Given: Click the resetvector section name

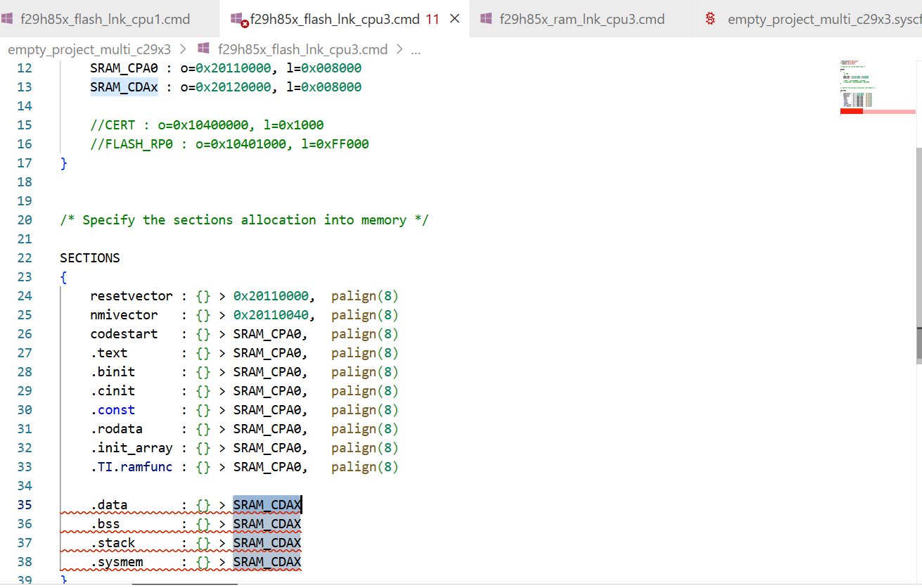Looking at the screenshot, I should pos(132,295).
